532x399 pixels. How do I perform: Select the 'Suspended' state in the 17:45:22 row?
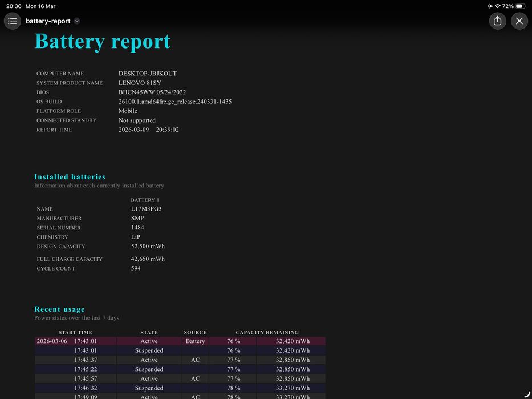tap(149, 369)
